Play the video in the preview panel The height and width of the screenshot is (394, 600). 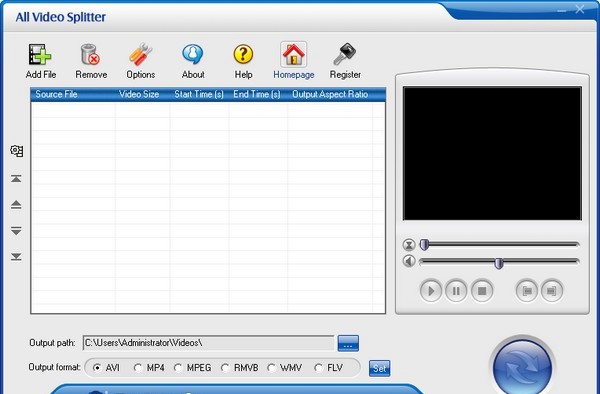(x=431, y=291)
